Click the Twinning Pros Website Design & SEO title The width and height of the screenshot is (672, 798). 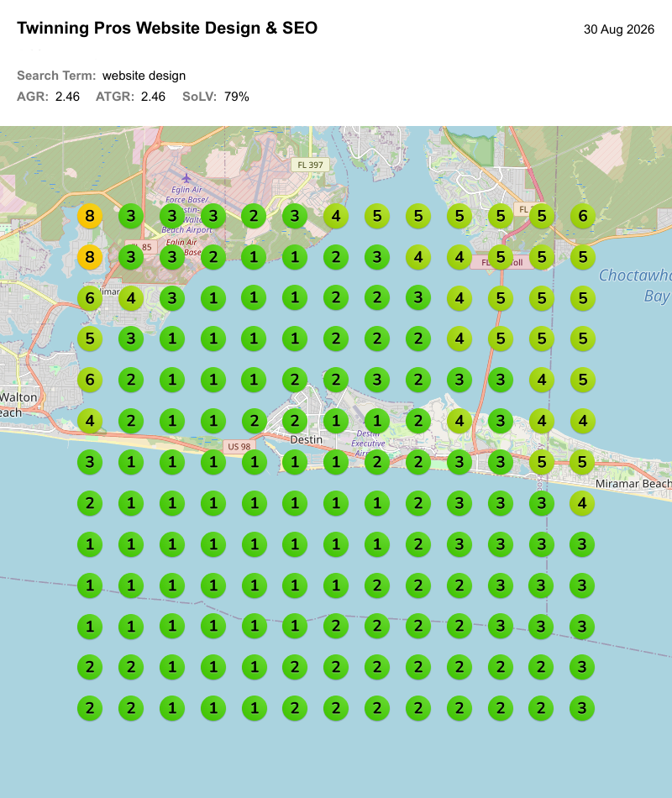pyautogui.click(x=167, y=28)
